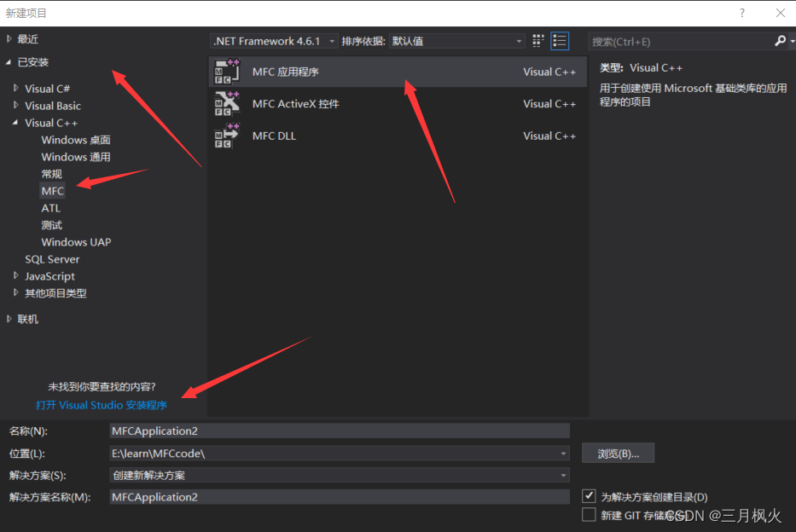Expand the 其他项目类型 node

click(16, 292)
